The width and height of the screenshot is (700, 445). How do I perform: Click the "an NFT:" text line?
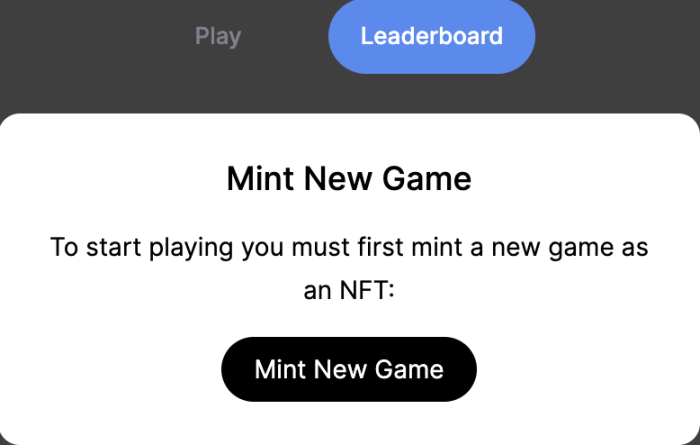click(x=349, y=291)
